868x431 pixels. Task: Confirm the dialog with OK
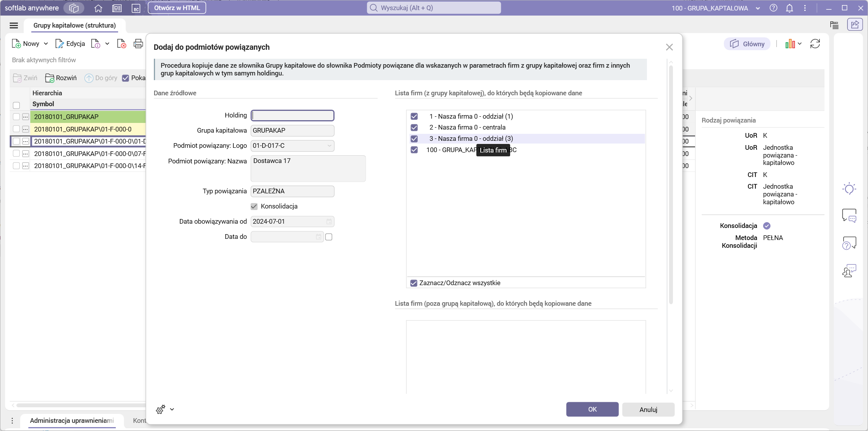592,409
